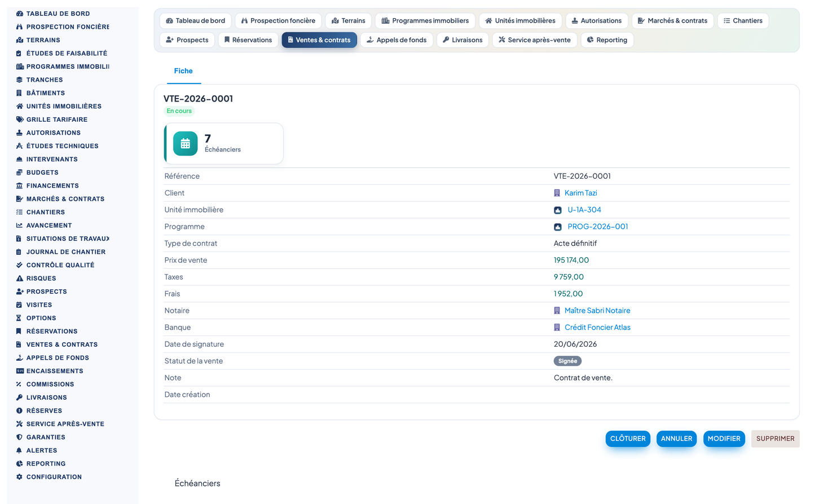This screenshot has height=504, width=815.
Task: Click the Garanties shield icon in sidebar
Action: (x=19, y=437)
